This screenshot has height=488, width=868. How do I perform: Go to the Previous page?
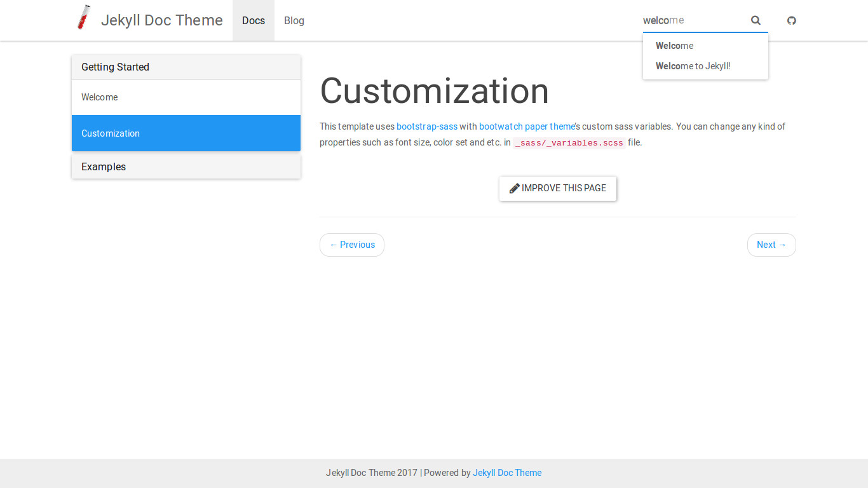pos(352,245)
